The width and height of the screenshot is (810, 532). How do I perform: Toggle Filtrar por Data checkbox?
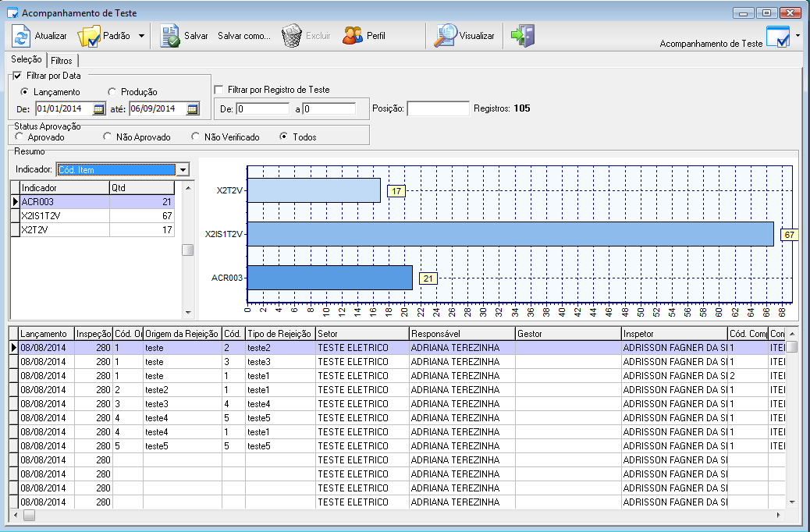17,76
